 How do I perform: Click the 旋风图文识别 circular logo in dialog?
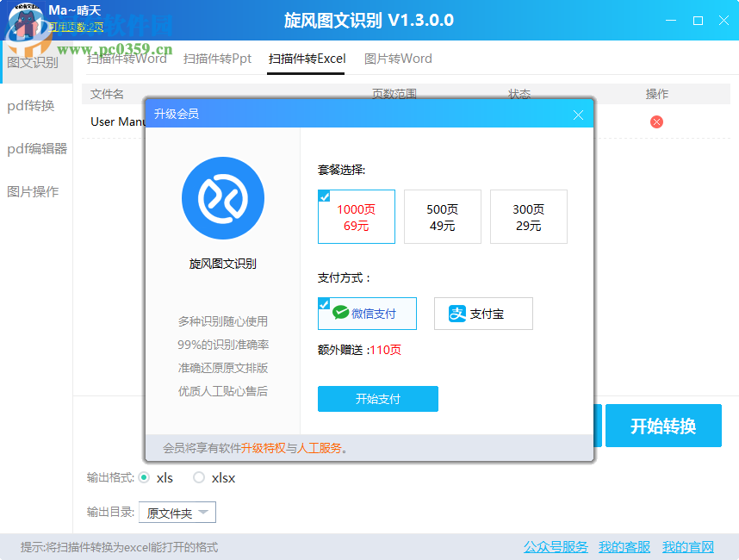(x=222, y=198)
